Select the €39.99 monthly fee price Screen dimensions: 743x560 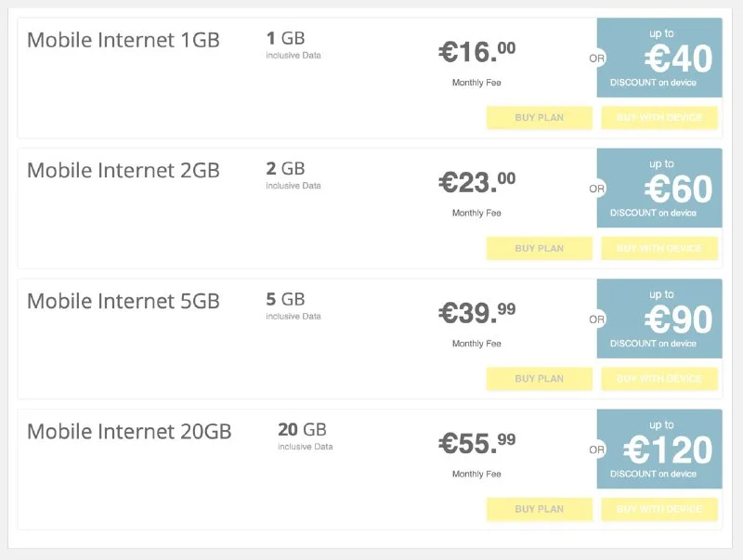476,314
